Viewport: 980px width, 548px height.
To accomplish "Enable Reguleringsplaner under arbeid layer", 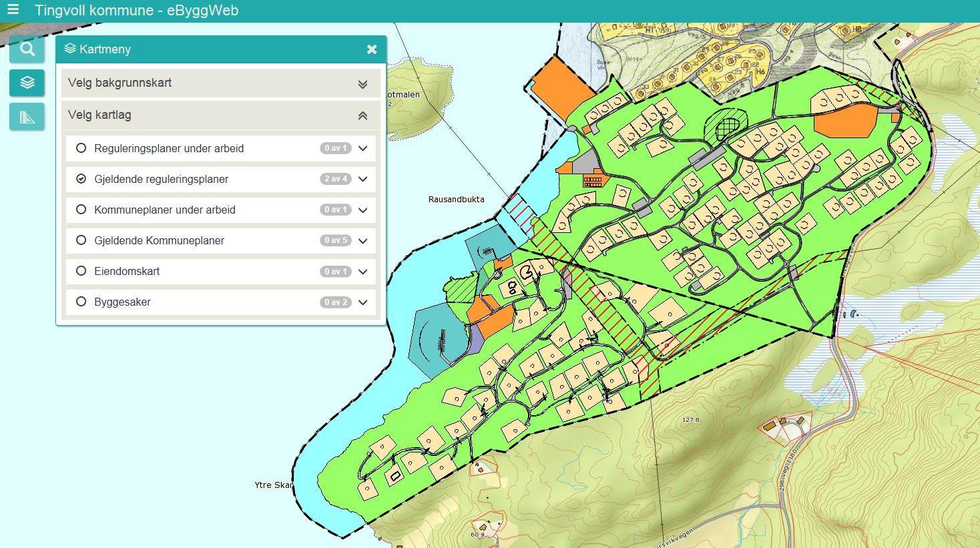I will [81, 148].
